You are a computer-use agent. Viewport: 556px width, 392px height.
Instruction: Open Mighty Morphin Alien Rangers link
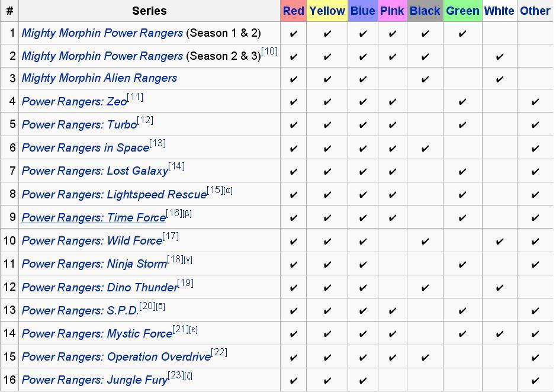pos(99,78)
